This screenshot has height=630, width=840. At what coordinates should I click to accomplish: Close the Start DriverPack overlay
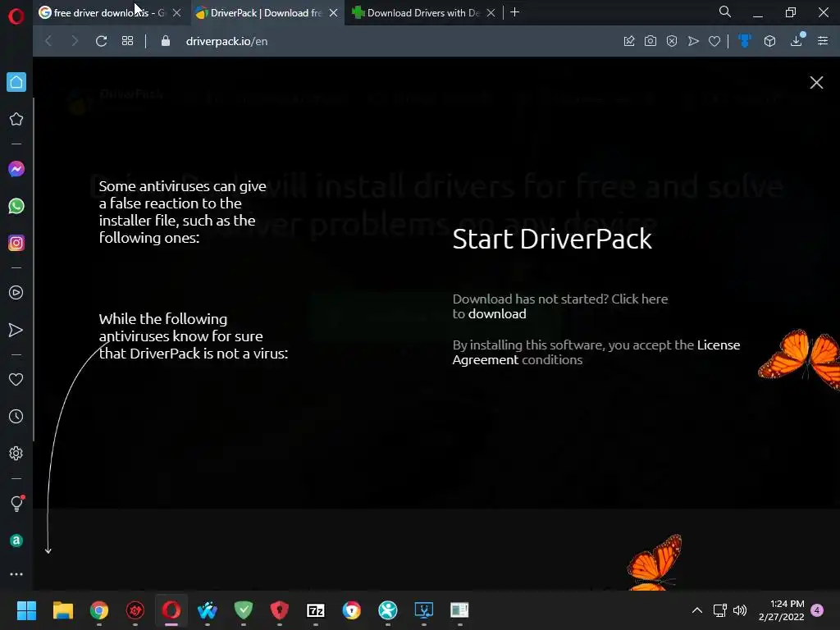click(816, 83)
